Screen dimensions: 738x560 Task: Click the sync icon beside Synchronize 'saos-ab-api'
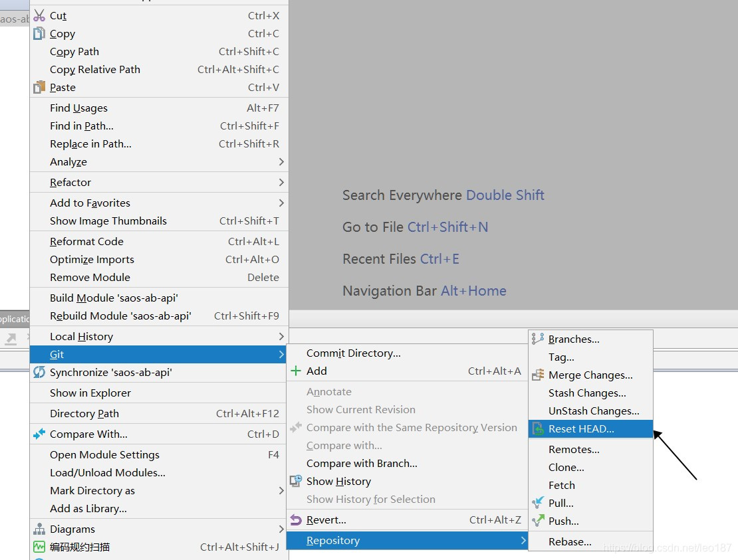point(39,373)
